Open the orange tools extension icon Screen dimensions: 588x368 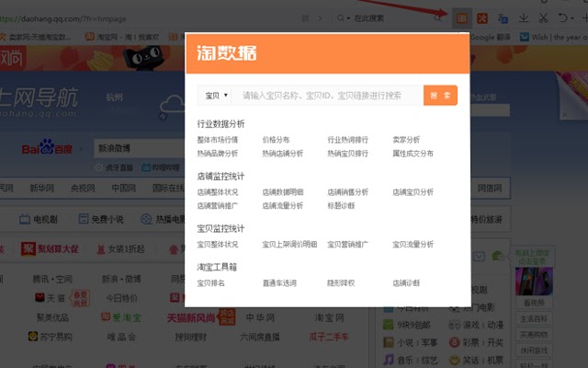pyautogui.click(x=481, y=18)
